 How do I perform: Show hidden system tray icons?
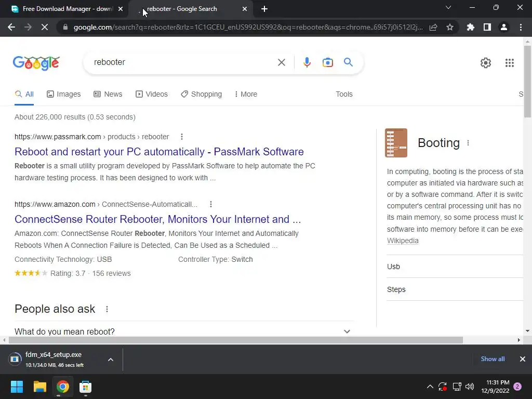[x=430, y=387]
